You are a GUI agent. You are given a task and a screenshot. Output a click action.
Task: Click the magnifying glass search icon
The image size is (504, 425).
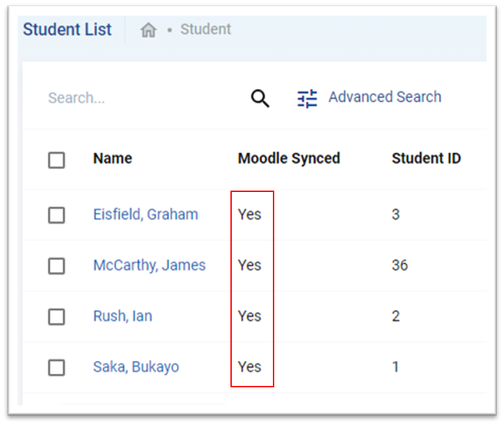(x=259, y=98)
